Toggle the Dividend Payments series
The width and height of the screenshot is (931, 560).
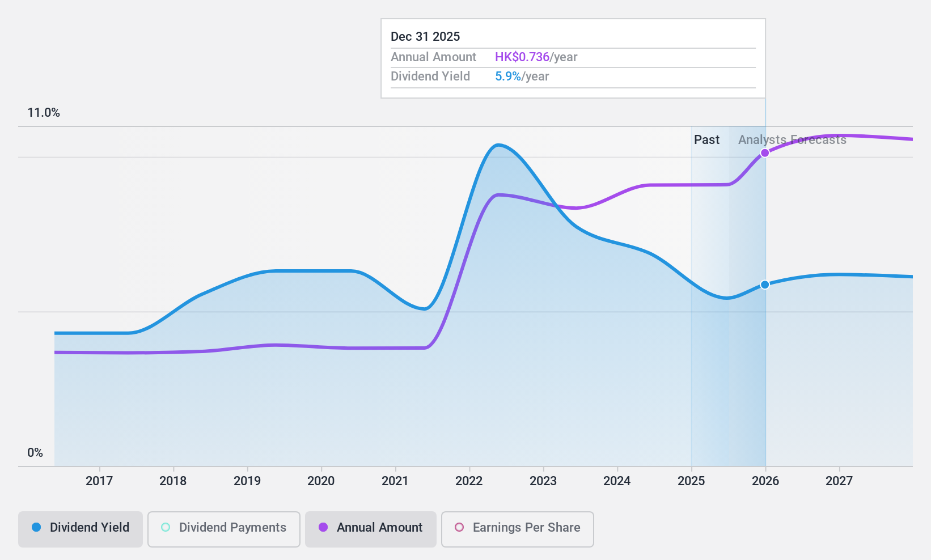224,529
